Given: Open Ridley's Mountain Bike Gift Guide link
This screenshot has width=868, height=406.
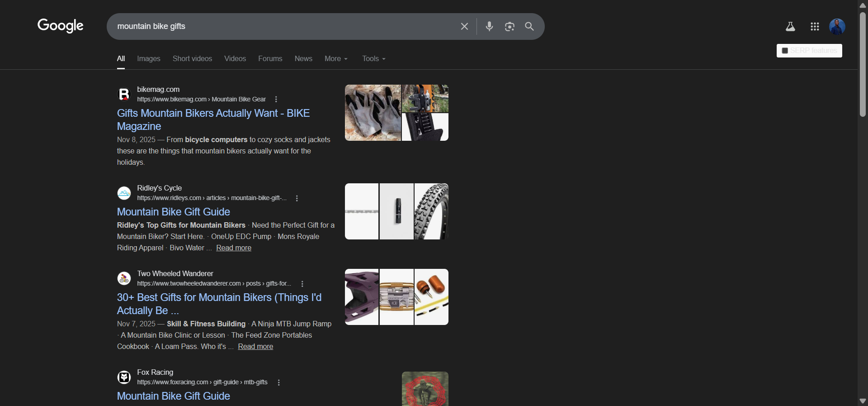Looking at the screenshot, I should (x=174, y=212).
